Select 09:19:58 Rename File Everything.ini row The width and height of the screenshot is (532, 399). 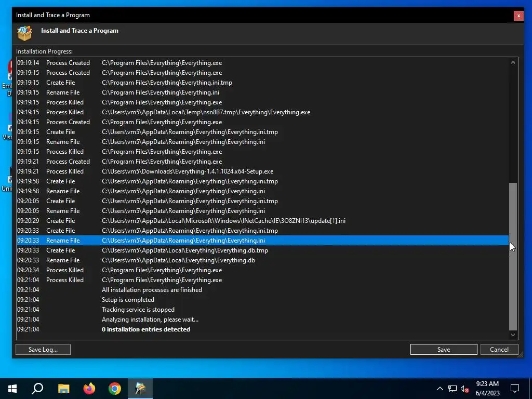tap(262, 191)
